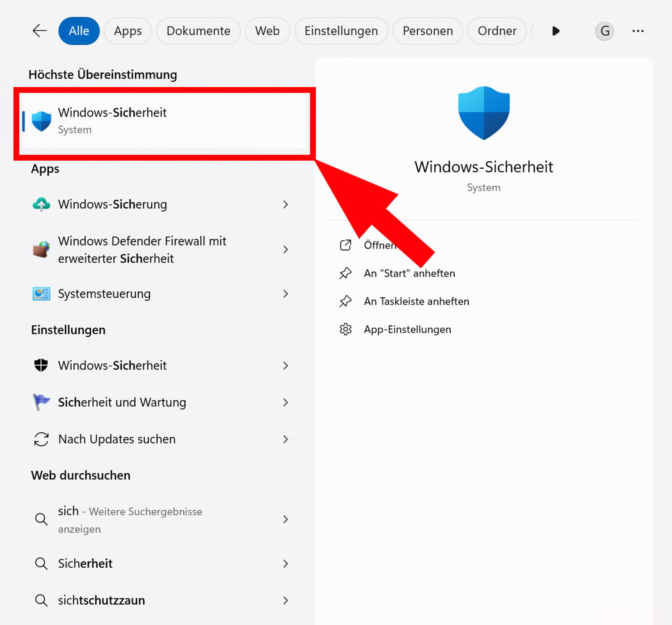This screenshot has height=625, width=672.
Task: Click the G account avatar
Action: pyautogui.click(x=604, y=31)
